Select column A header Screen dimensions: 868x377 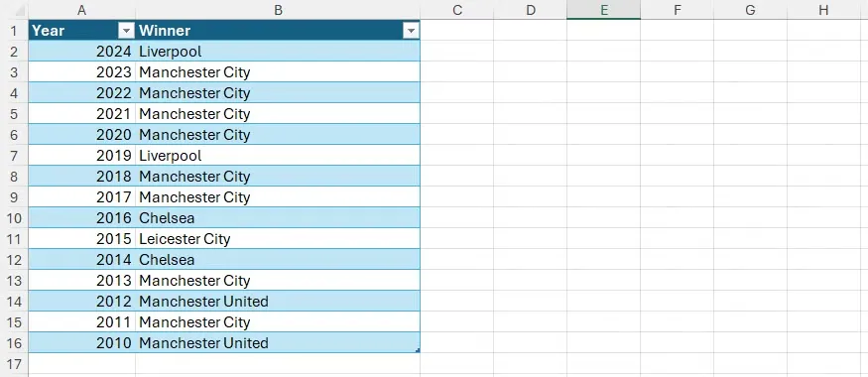tap(82, 10)
